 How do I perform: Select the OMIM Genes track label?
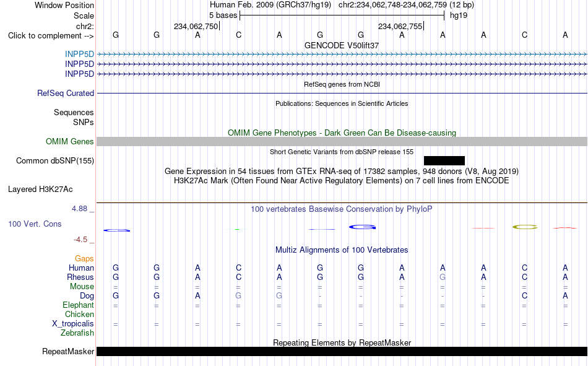pos(70,142)
